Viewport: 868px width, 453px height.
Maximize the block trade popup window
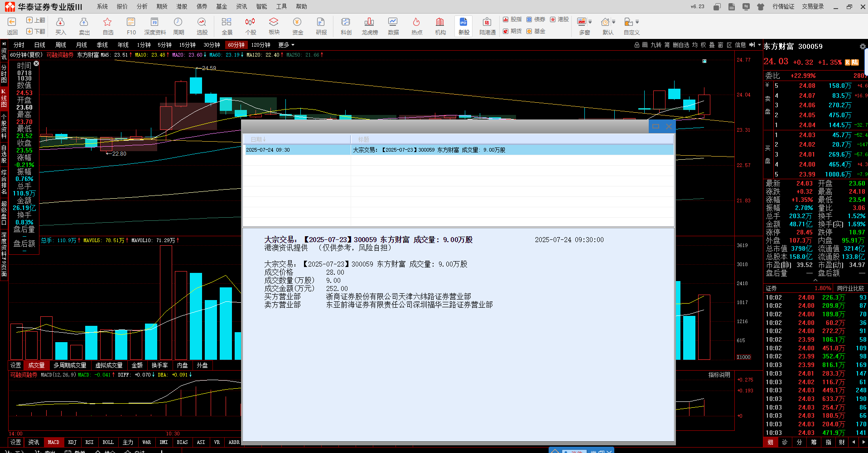[x=656, y=126]
